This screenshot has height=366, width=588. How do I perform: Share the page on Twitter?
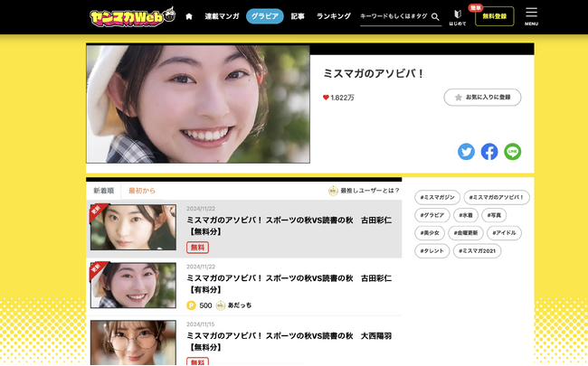tap(466, 152)
